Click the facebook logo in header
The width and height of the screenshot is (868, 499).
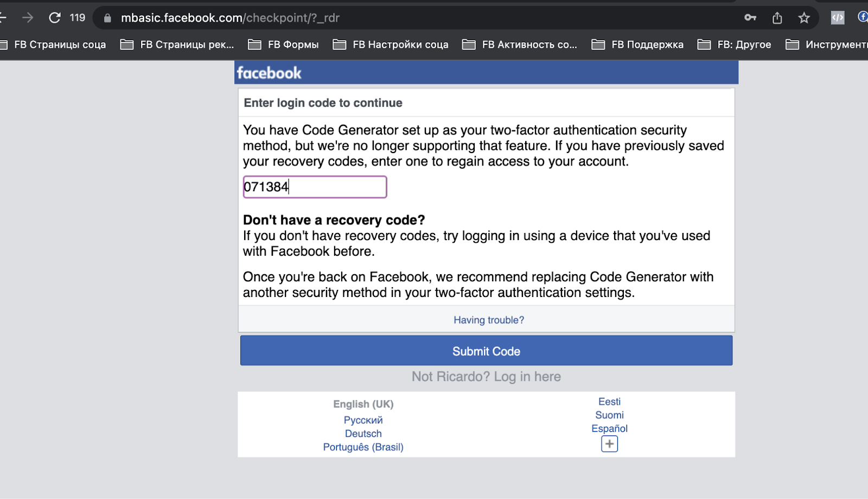(x=269, y=73)
